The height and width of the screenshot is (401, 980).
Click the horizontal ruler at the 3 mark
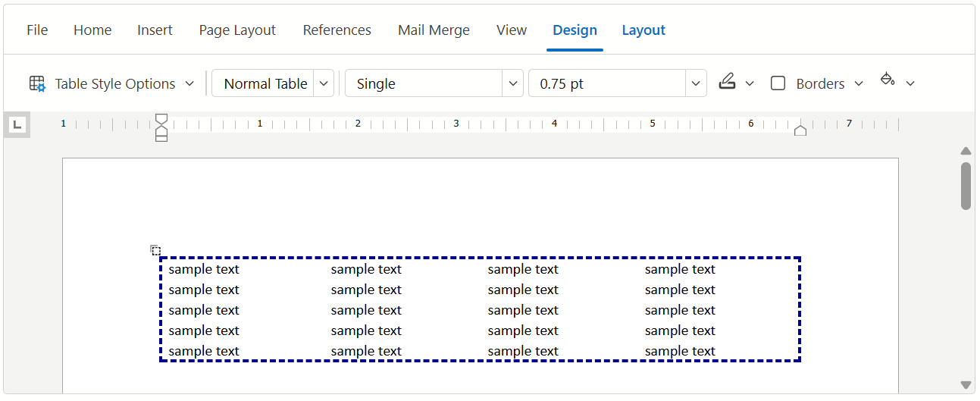point(456,123)
